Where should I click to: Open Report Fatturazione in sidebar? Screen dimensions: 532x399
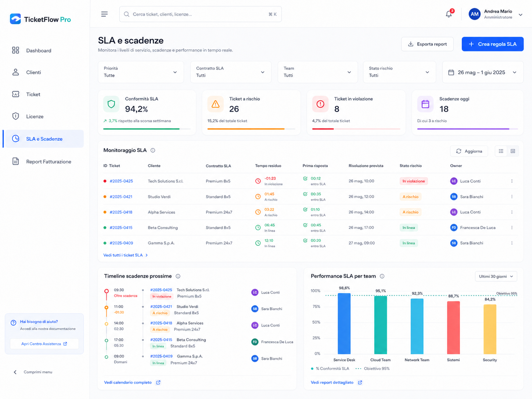point(44,162)
